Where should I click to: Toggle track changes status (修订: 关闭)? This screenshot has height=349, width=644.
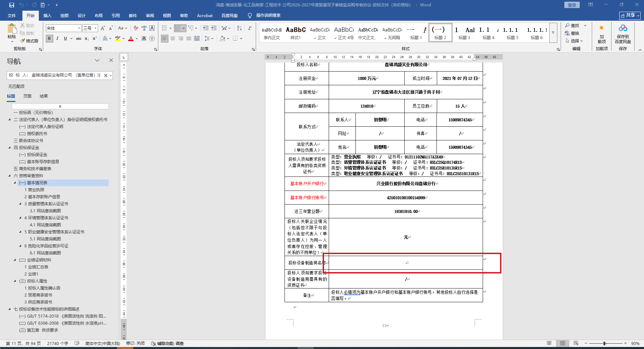point(135,343)
